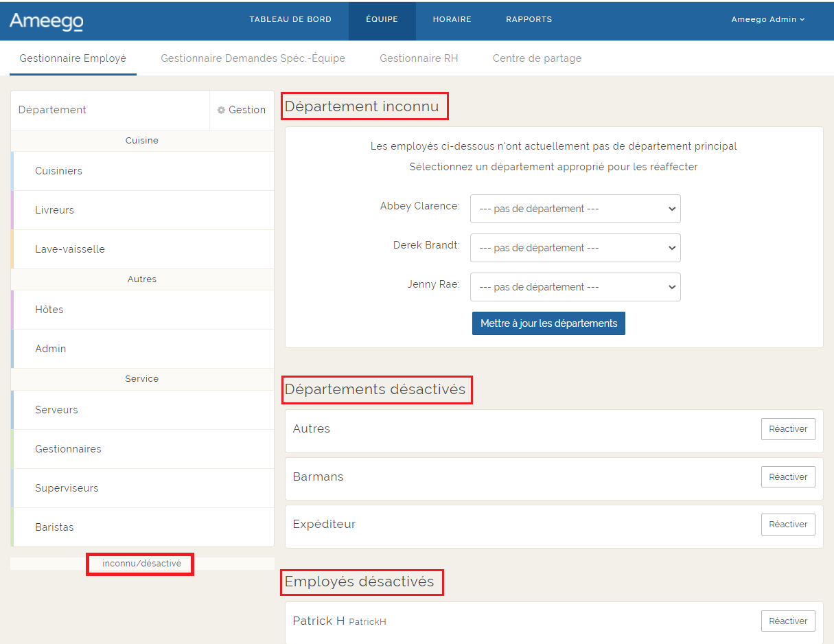Select the inconnu/désactivé list entry

141,564
